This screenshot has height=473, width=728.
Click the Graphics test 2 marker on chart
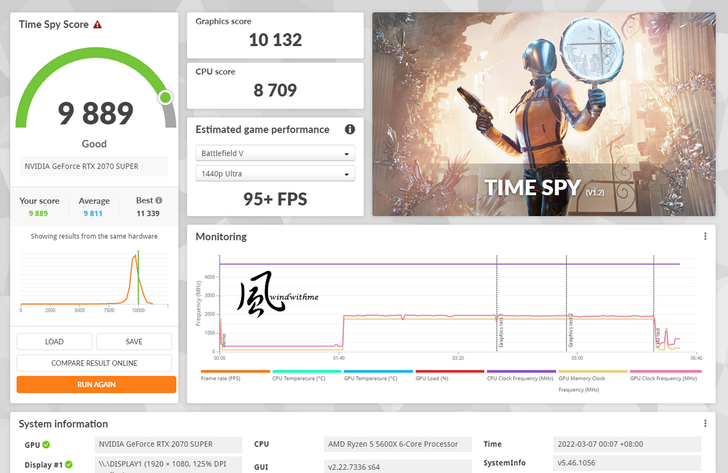coord(571,330)
